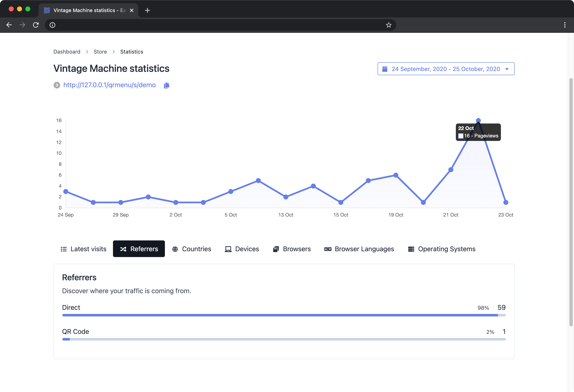
Task: Open the demo QR menu URL
Action: coord(109,85)
